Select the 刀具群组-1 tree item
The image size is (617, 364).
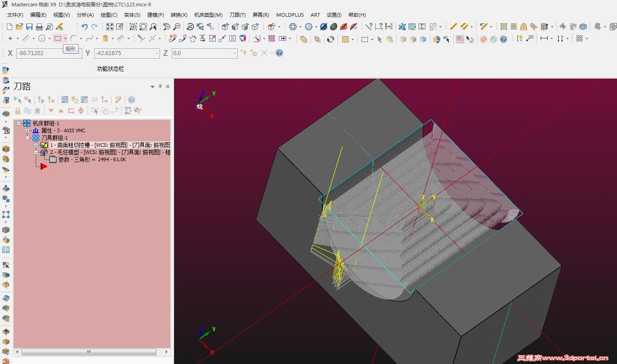click(x=55, y=138)
